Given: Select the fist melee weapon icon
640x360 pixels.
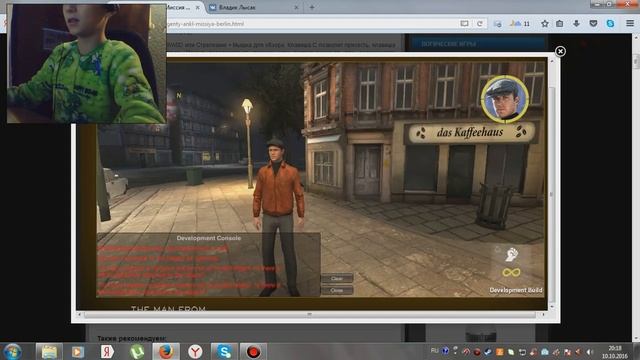Looking at the screenshot, I should point(511,254).
